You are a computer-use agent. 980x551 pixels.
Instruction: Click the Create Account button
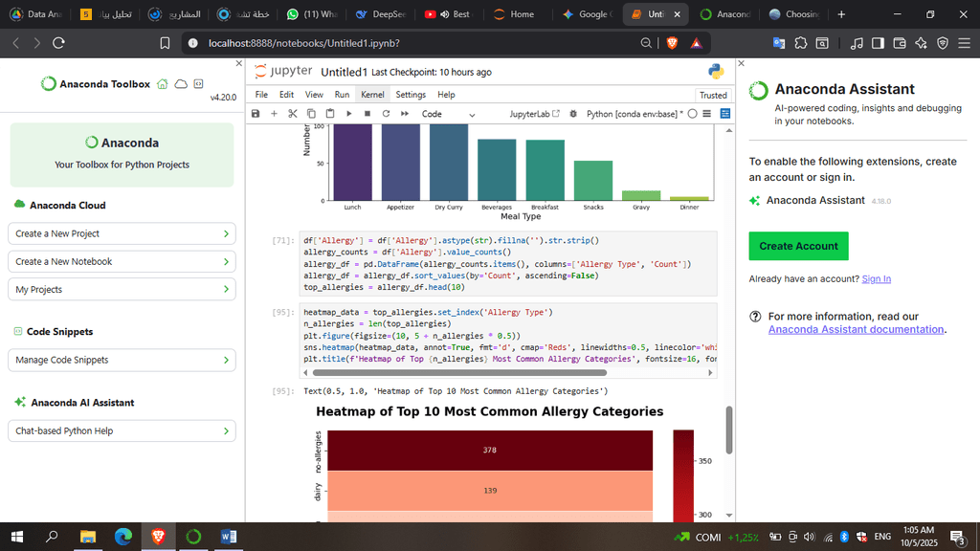(x=798, y=246)
